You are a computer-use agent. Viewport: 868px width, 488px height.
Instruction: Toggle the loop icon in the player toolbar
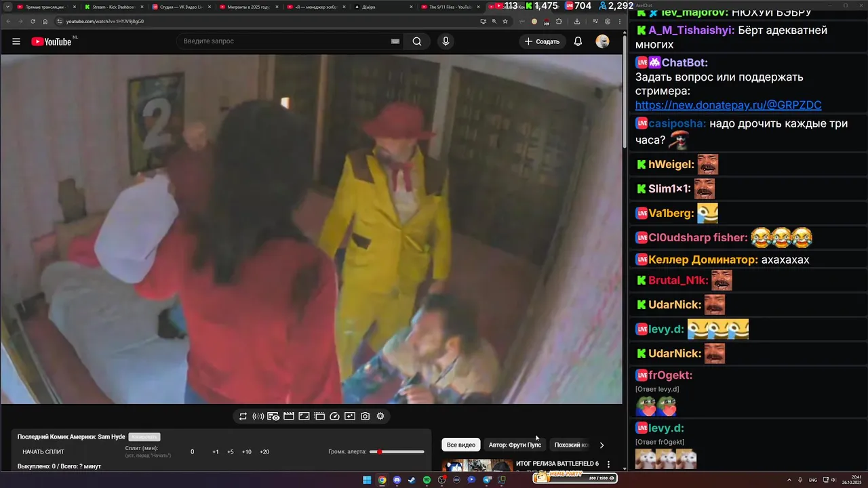[x=243, y=416]
